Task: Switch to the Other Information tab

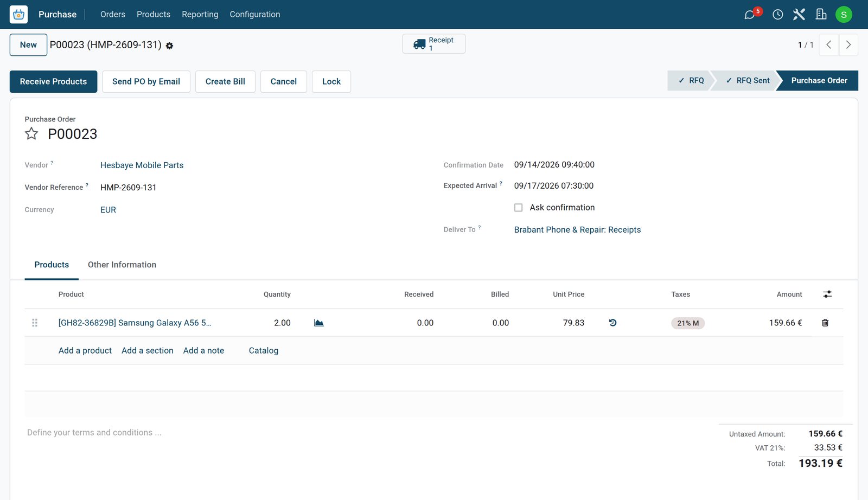Action: 122,265
